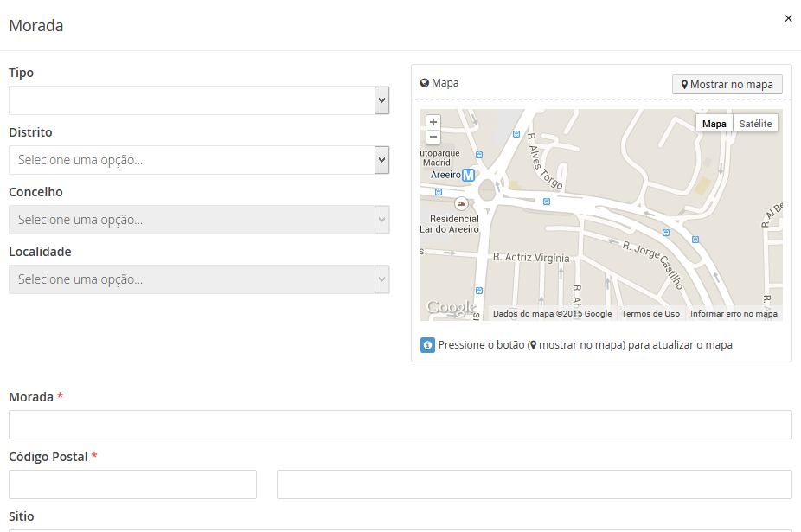Click Informar erro no mapa link
This screenshot has width=801, height=532.
point(734,314)
